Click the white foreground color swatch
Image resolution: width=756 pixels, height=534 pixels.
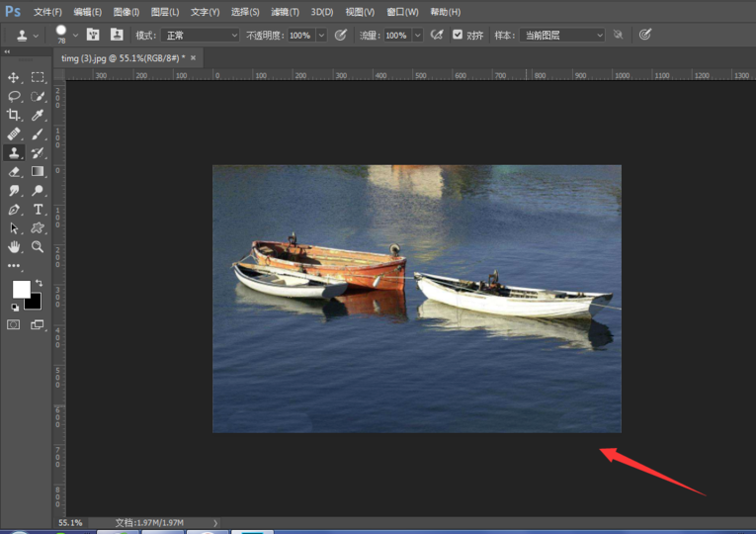coord(21,289)
